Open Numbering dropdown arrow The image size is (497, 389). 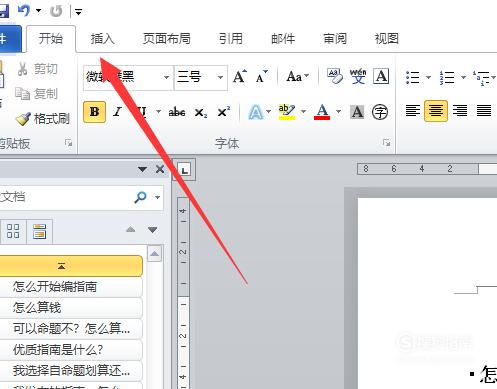pyautogui.click(x=463, y=77)
